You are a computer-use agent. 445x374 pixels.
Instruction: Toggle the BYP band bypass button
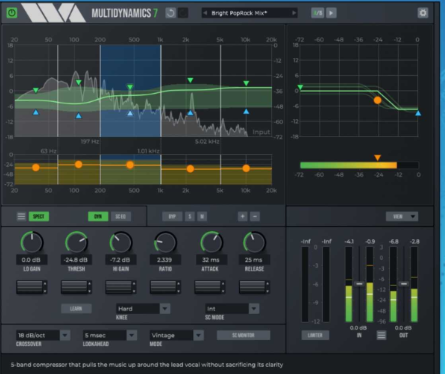172,216
